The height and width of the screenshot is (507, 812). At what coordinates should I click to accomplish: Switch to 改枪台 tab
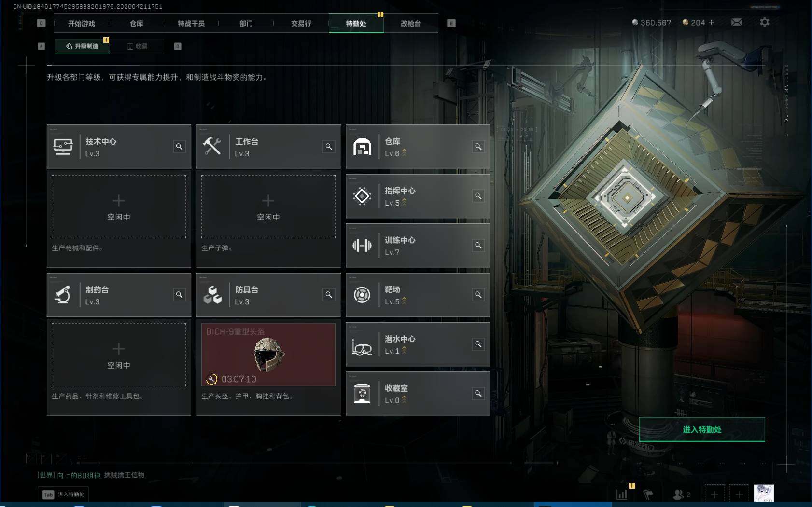pyautogui.click(x=411, y=23)
